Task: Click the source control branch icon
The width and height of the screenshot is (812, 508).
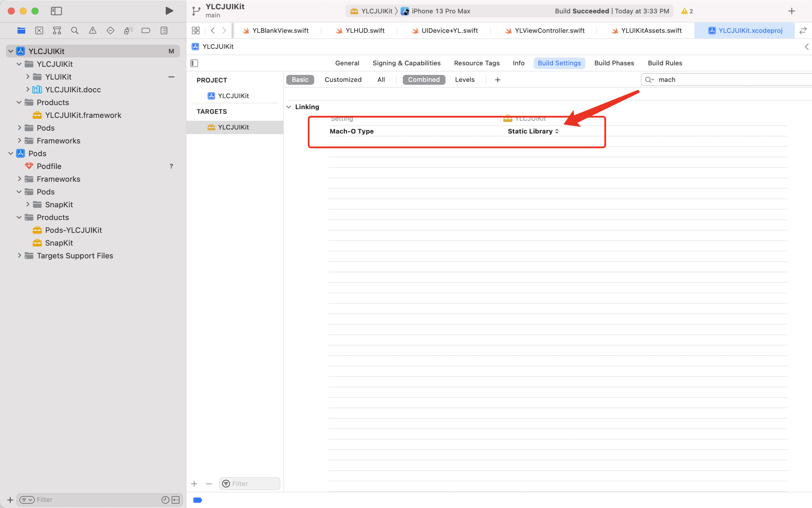Action: (x=196, y=11)
